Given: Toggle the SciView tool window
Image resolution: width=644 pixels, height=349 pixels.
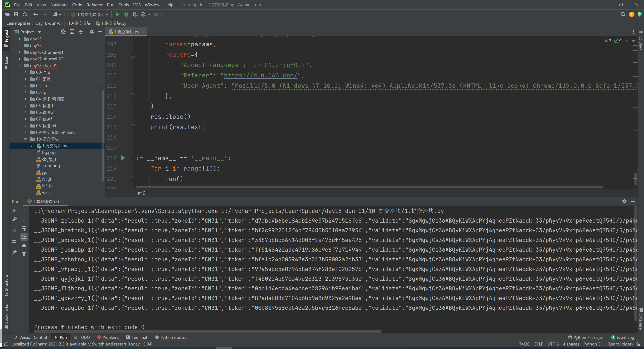Looking at the screenshot, I should pyautogui.click(x=640, y=40).
